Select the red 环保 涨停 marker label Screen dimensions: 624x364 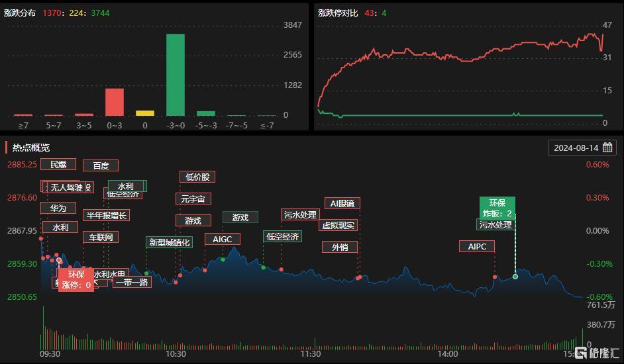pyautogui.click(x=76, y=280)
